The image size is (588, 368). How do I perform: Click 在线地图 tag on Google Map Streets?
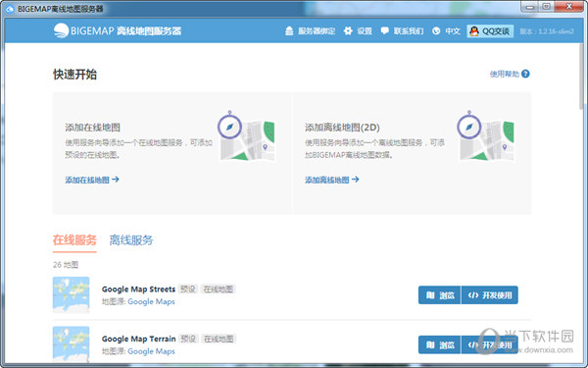pos(219,289)
